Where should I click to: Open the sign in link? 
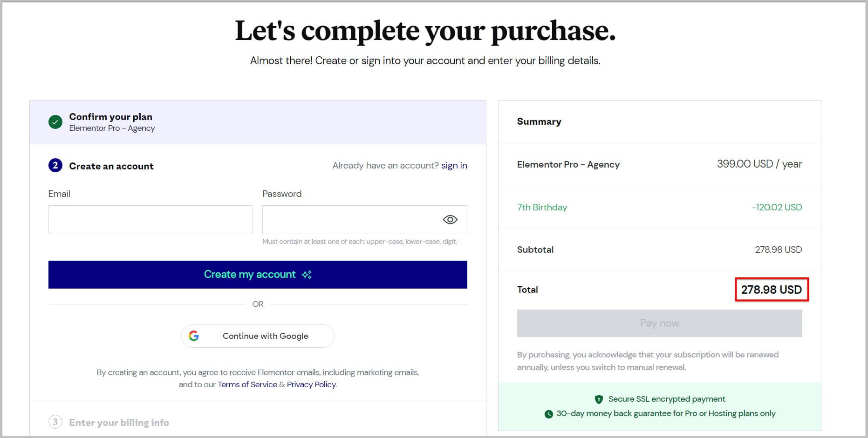click(454, 166)
